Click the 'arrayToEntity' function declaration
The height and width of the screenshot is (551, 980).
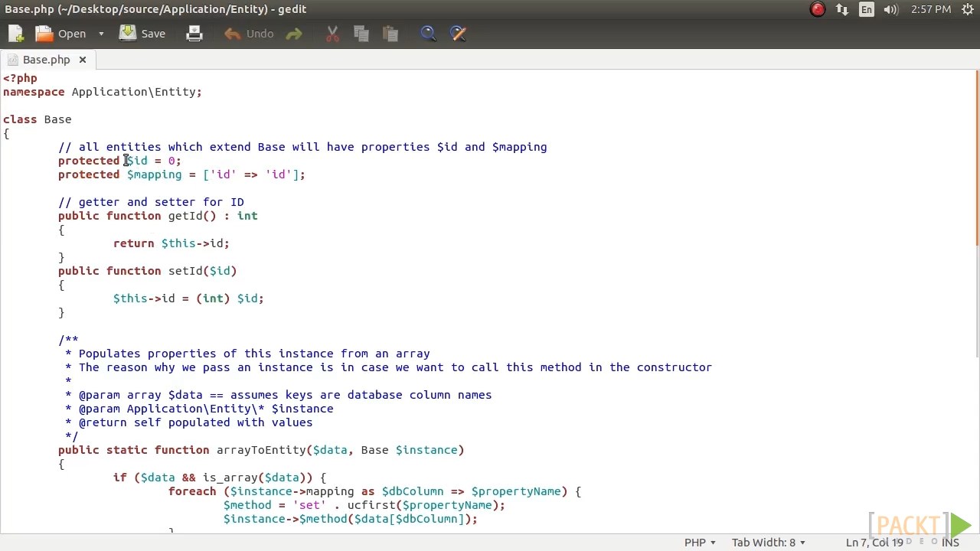click(261, 450)
